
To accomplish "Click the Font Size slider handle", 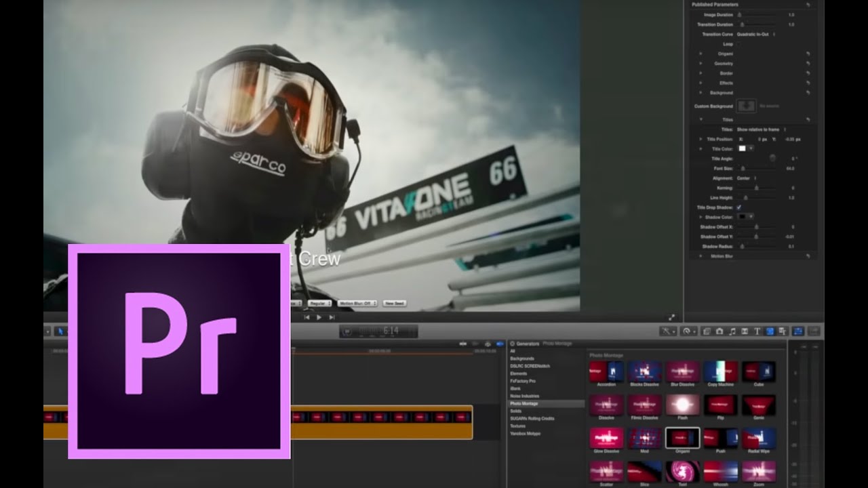I will (x=743, y=168).
